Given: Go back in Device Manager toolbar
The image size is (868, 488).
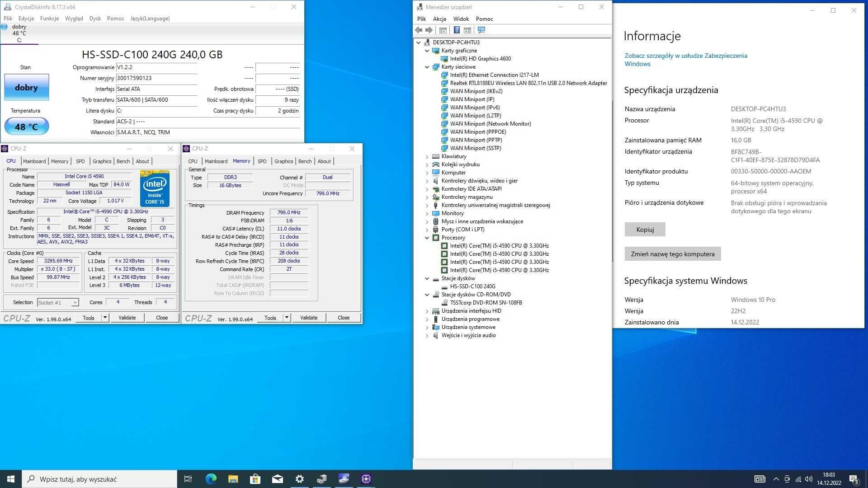Looking at the screenshot, I should 419,30.
